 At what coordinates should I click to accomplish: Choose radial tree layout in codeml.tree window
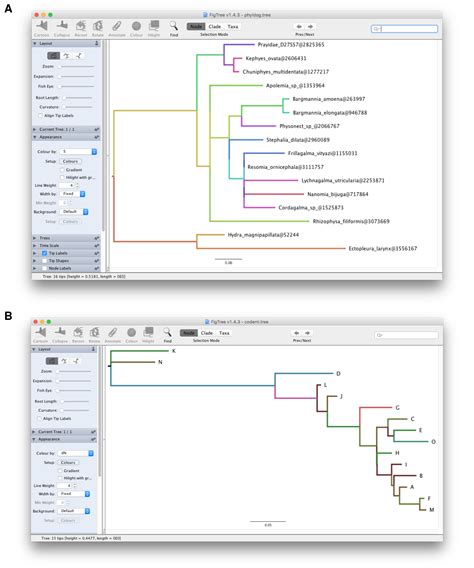pyautogui.click(x=76, y=361)
